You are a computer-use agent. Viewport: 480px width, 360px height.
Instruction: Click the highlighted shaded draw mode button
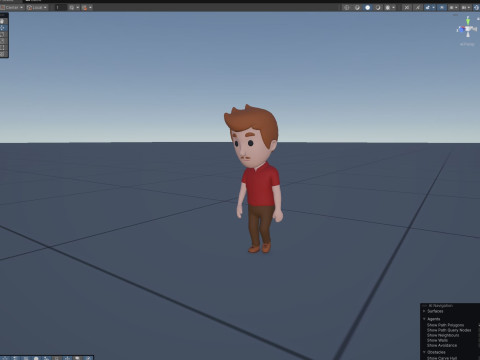click(367, 7)
